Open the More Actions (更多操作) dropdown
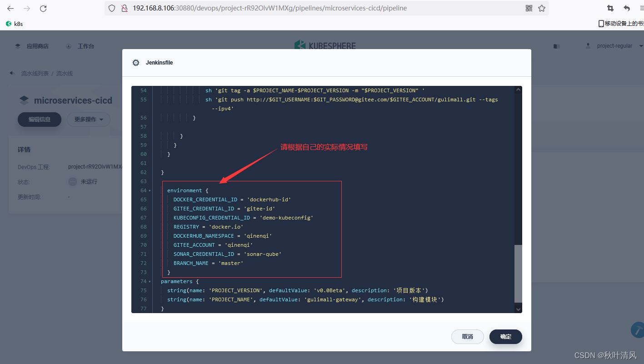 pos(89,120)
